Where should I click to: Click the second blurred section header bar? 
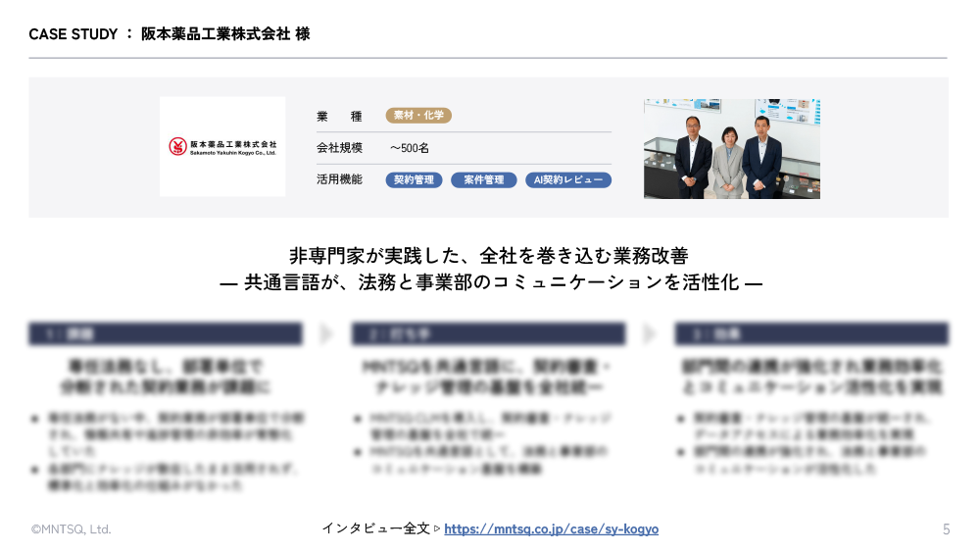pos(488,333)
